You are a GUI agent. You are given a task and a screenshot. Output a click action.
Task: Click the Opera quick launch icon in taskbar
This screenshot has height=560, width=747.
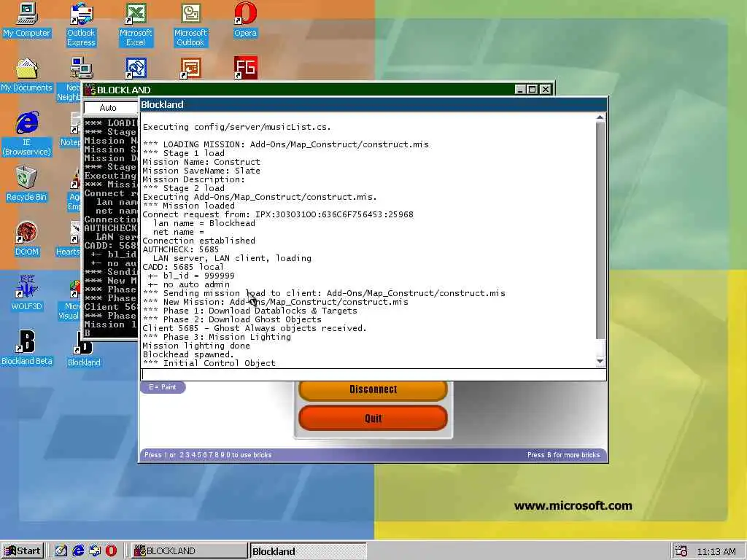pos(111,551)
